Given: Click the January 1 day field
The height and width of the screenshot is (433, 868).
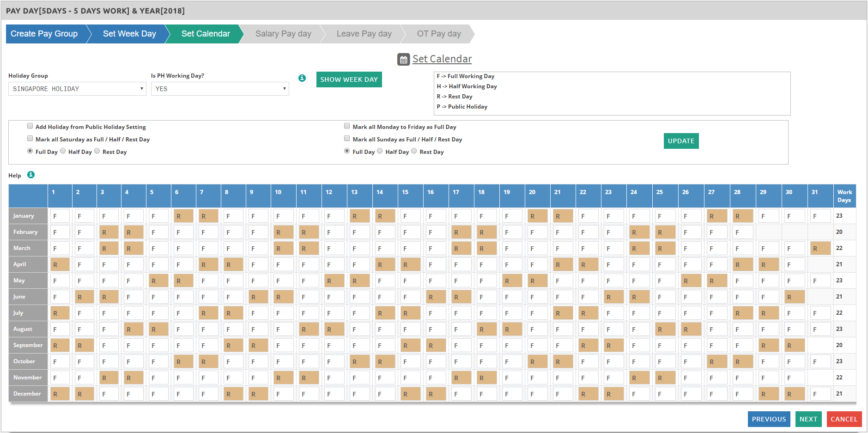Looking at the screenshot, I should (60, 216).
